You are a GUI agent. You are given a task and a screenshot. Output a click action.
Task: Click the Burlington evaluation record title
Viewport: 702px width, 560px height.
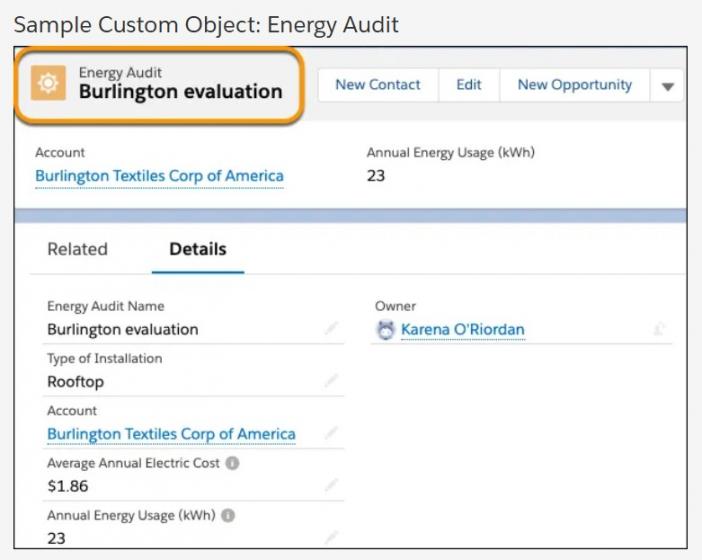pos(181,92)
